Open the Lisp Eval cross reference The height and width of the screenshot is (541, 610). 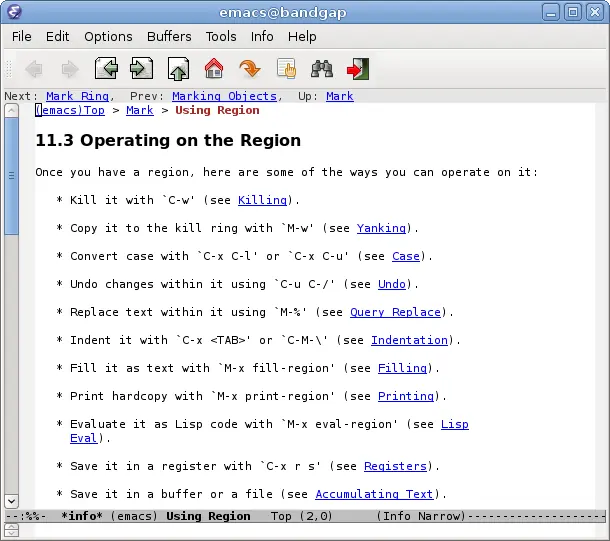(x=455, y=424)
